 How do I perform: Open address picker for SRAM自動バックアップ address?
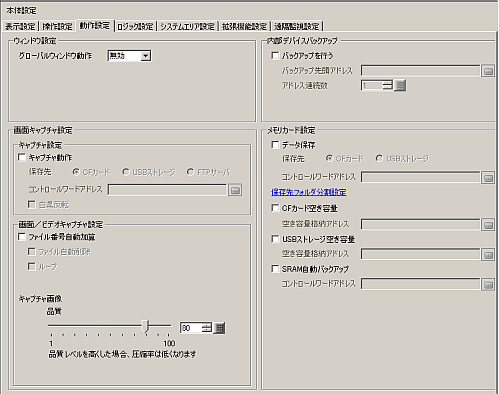488,285
